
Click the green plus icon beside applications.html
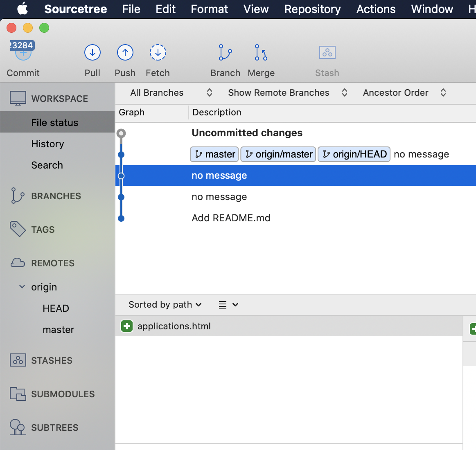click(x=127, y=326)
